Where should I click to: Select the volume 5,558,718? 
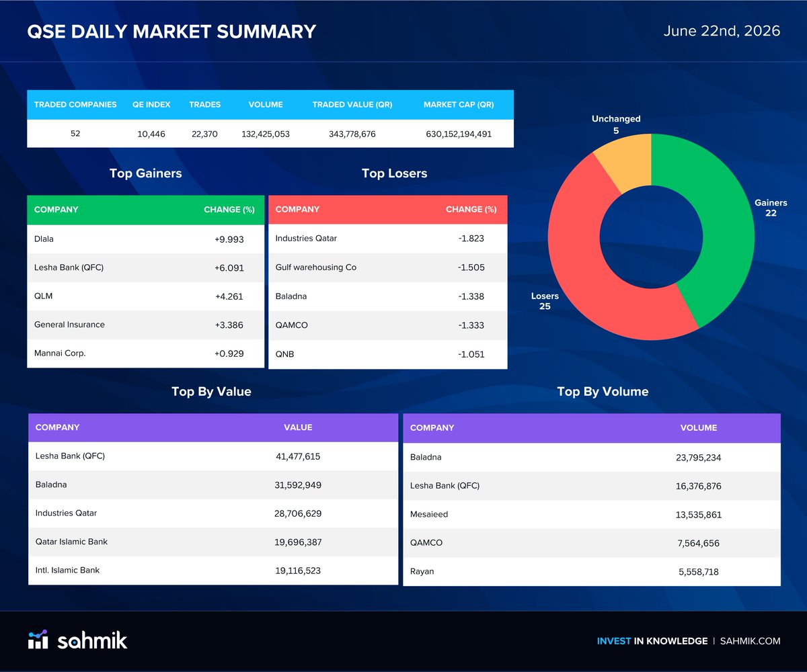pos(699,572)
